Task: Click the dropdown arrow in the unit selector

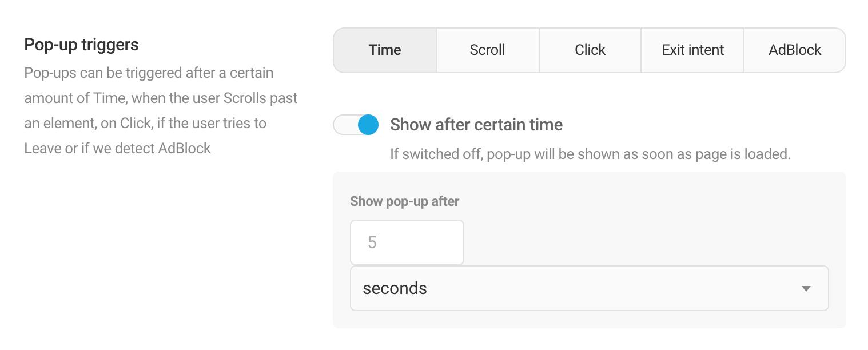Action: pos(806,289)
